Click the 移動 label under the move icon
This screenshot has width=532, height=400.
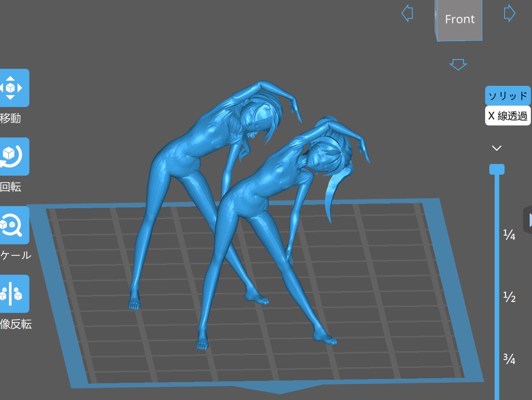pyautogui.click(x=10, y=118)
